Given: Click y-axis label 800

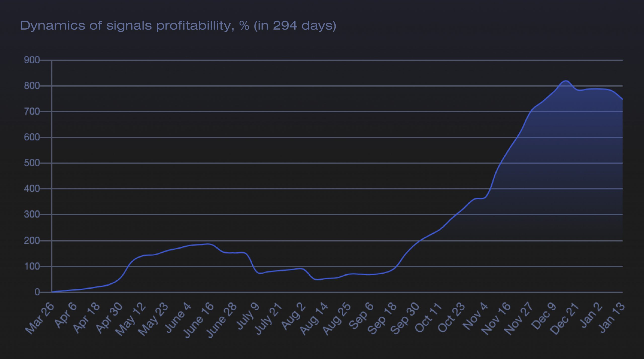Looking at the screenshot, I should [x=32, y=86].
